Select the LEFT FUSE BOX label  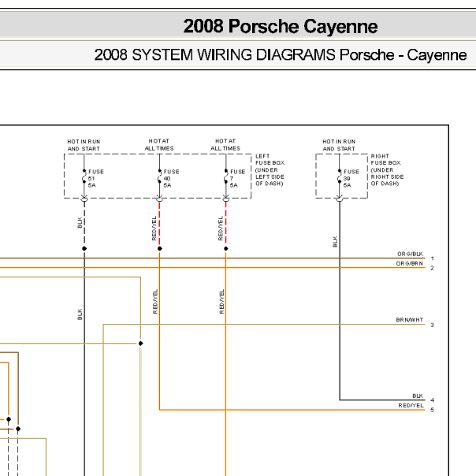pyautogui.click(x=270, y=169)
